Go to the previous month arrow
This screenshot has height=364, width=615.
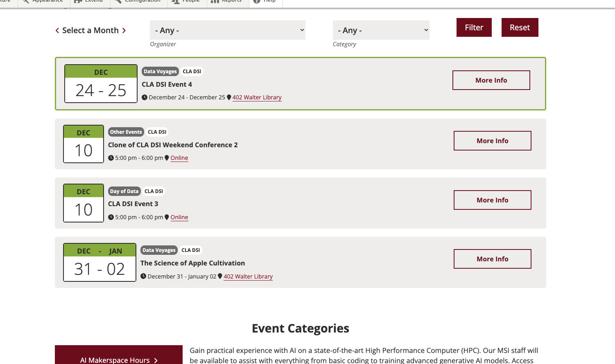(x=57, y=31)
